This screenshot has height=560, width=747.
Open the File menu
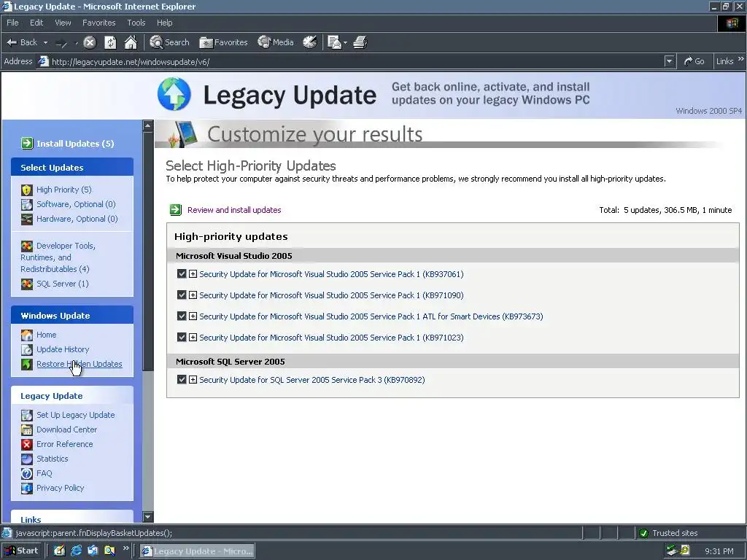[x=12, y=23]
